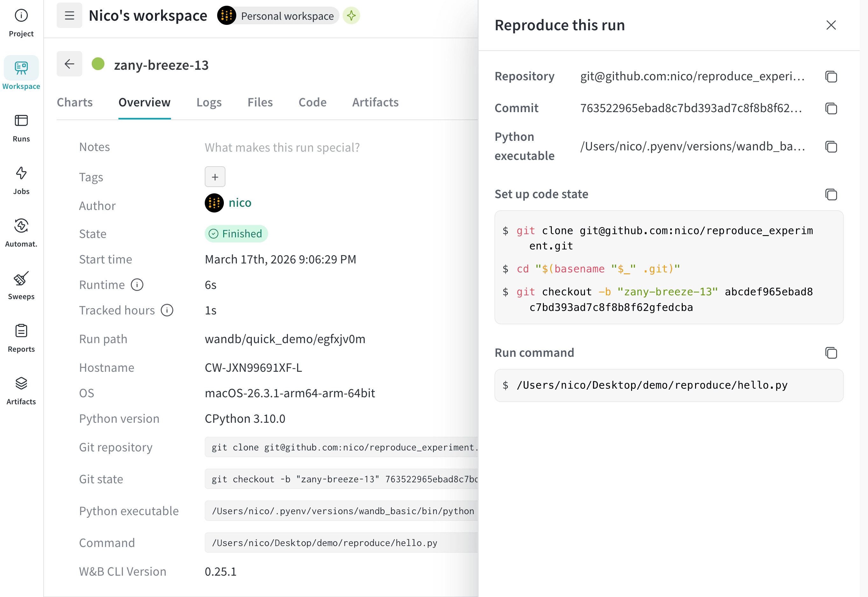Click the truncated repository URL in the panel
The height and width of the screenshot is (597, 868).
(x=692, y=76)
